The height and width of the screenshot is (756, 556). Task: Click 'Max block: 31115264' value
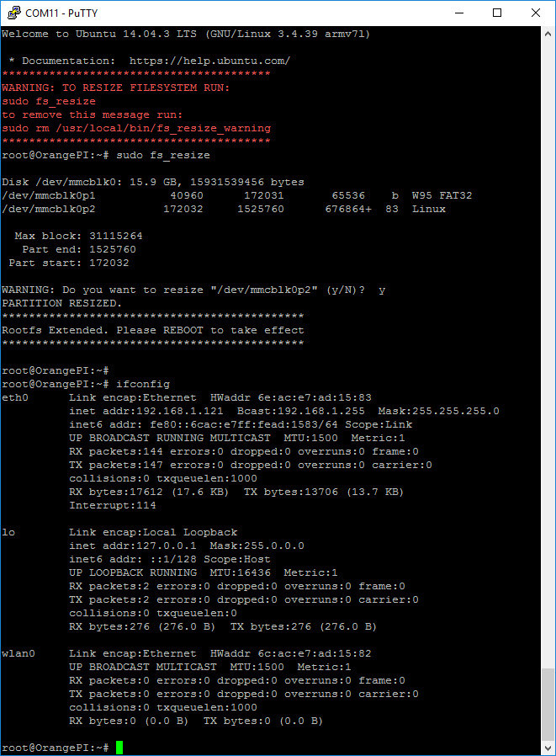78,236
